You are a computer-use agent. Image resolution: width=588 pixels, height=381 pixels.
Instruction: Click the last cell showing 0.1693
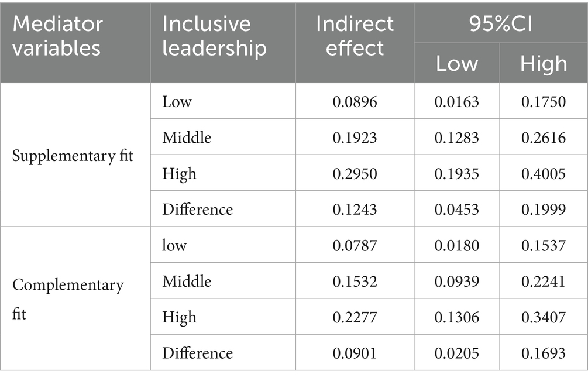pyautogui.click(x=544, y=352)
